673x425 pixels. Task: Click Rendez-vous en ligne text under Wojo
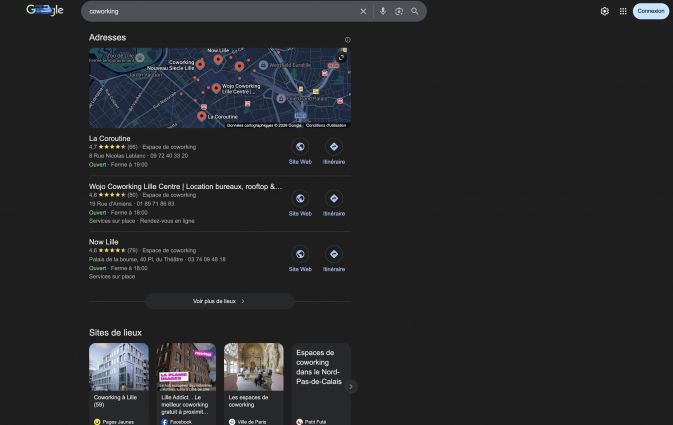coord(167,221)
